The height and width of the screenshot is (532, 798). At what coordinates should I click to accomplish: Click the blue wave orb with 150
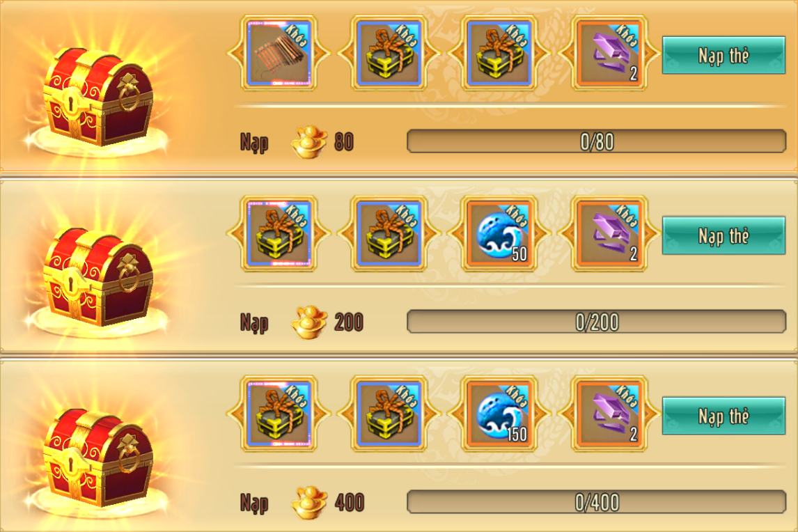[499, 414]
